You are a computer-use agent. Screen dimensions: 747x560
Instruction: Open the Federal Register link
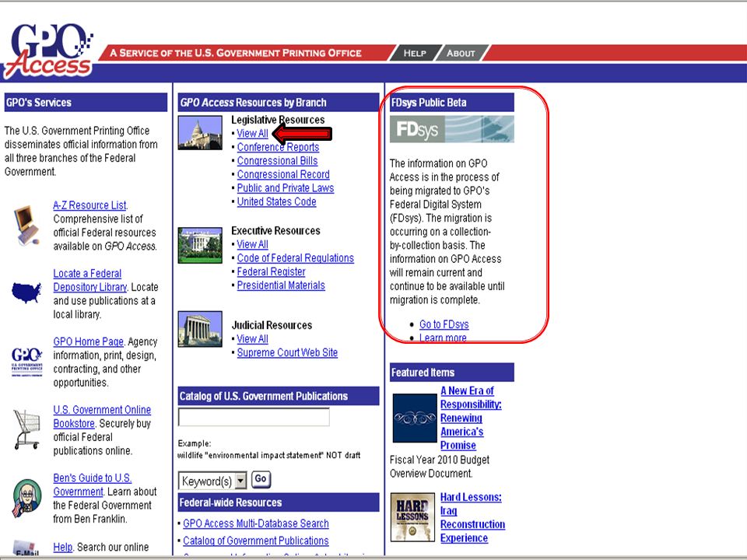tap(271, 272)
